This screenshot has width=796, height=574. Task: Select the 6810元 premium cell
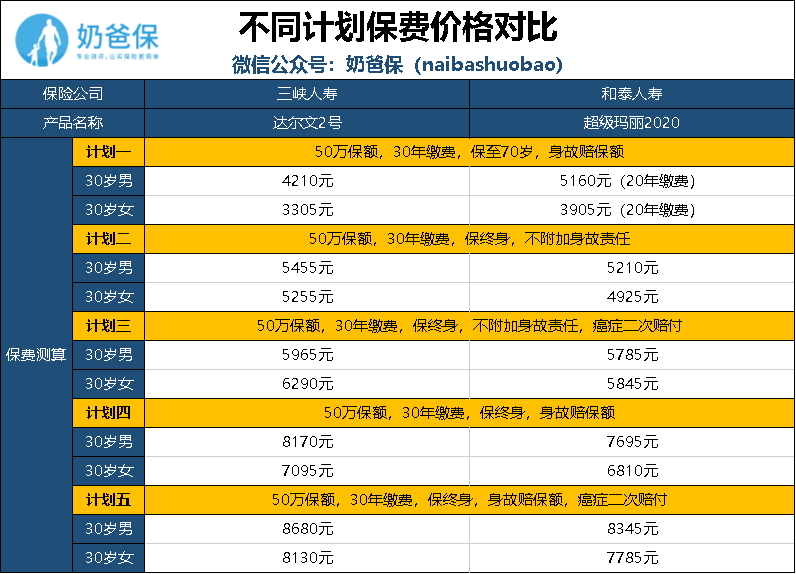pos(632,470)
